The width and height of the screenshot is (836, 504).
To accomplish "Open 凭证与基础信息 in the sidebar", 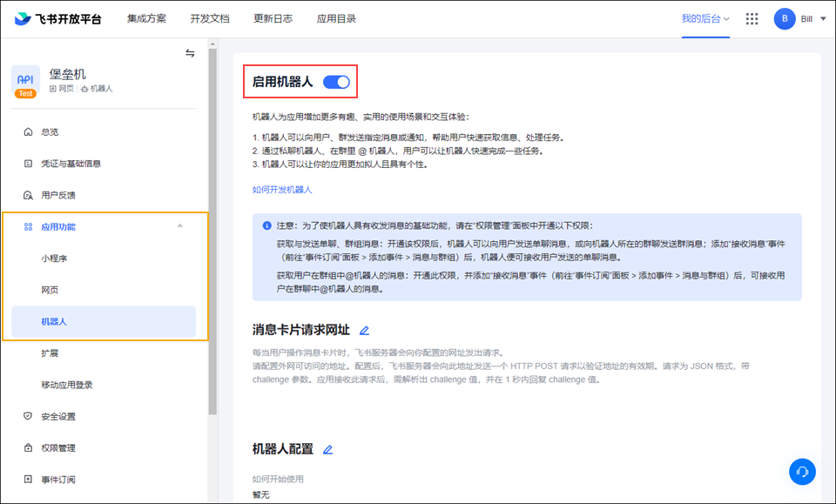I will [71, 164].
